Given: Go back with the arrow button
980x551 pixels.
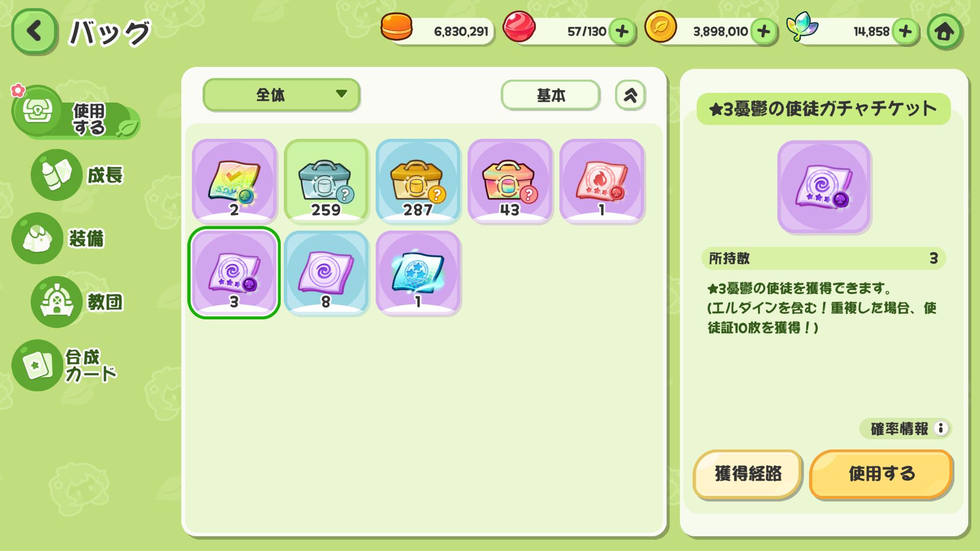Looking at the screenshot, I should pos(34,32).
